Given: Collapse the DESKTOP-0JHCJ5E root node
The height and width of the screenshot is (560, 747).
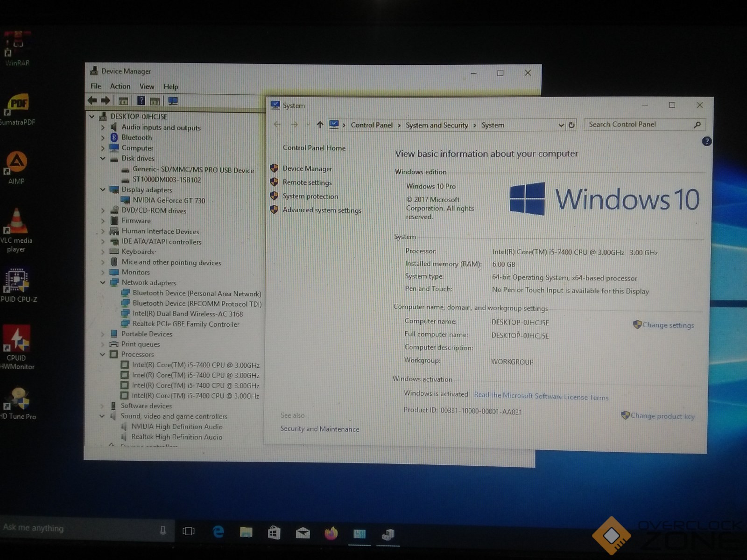Looking at the screenshot, I should (92, 117).
